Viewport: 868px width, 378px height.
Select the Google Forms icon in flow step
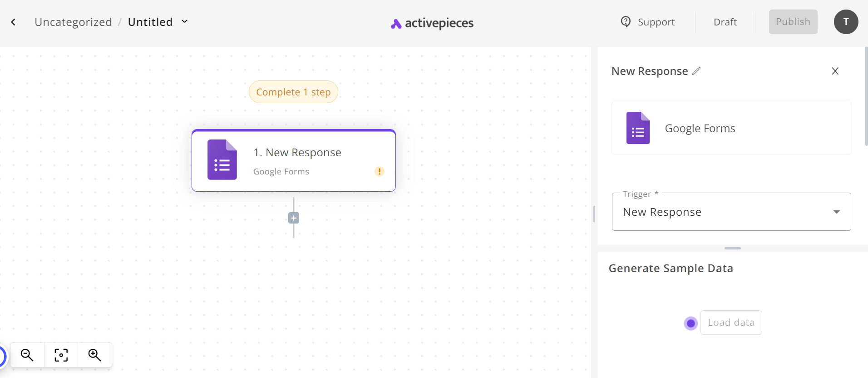point(222,159)
